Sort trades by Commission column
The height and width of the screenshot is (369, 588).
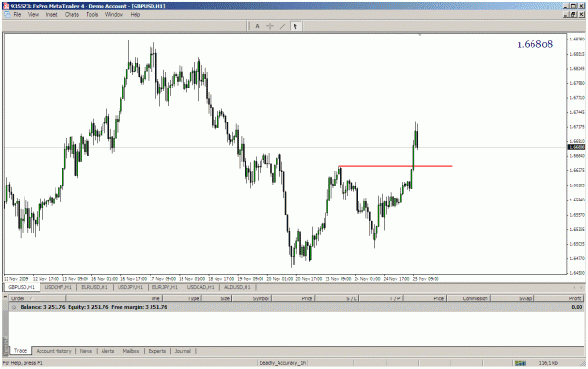[469, 298]
